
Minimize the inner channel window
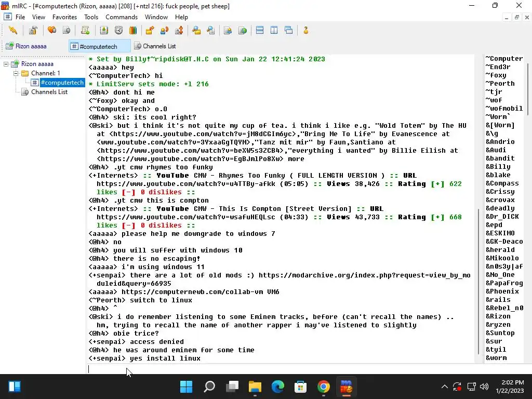click(x=507, y=17)
